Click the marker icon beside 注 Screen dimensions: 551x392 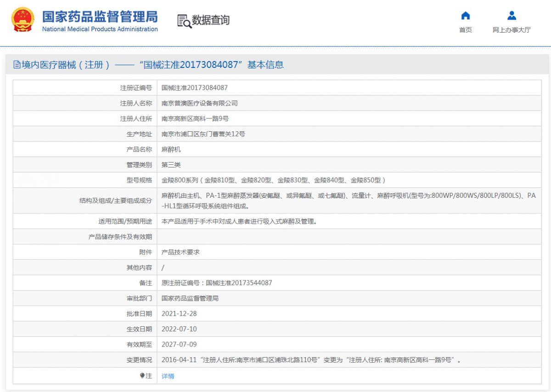tap(142, 375)
